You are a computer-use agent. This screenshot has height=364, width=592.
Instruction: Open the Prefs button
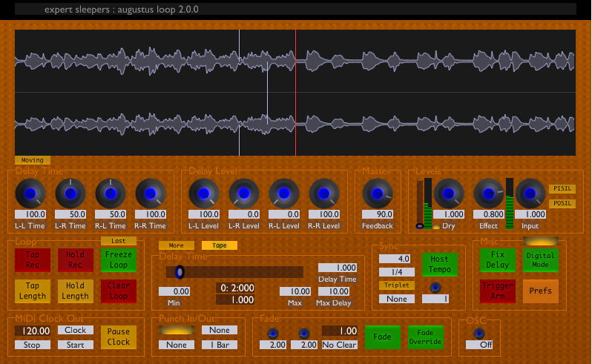click(x=541, y=291)
